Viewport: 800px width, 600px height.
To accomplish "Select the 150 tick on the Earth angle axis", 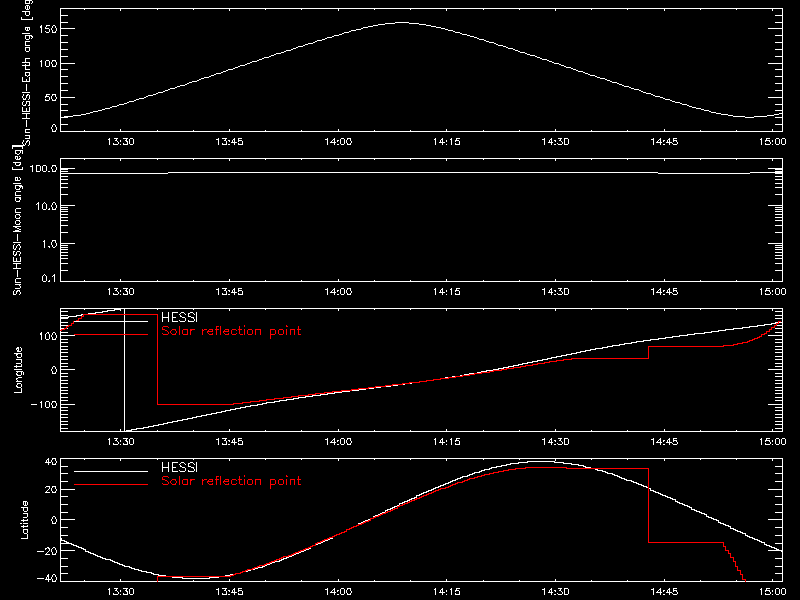I will click(47, 29).
